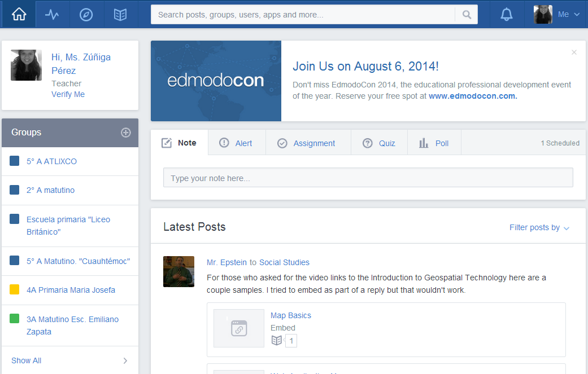
Task: Open the 4A Primaria Maria Josefa group
Action: click(x=71, y=290)
